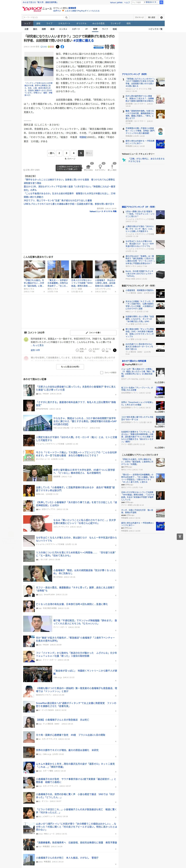The height and width of the screenshot is (868, 186).
Task: Open the 購入履歴 link
Action: click(x=151, y=17)
